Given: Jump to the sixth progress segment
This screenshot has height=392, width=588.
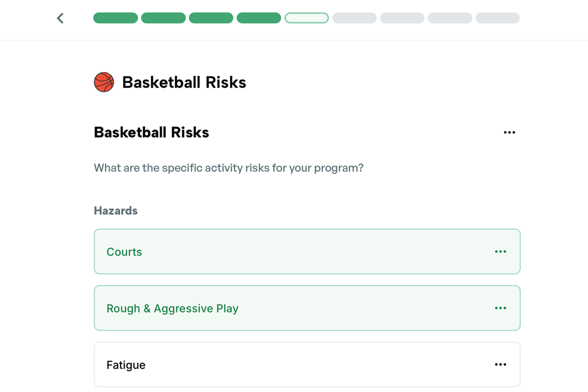Looking at the screenshot, I should click(x=354, y=18).
